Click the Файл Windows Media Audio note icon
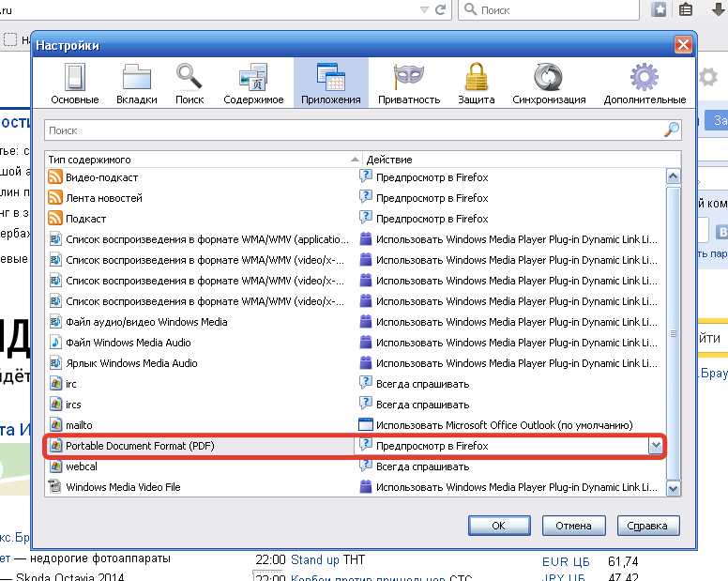Image resolution: width=728 pixels, height=581 pixels. pos(55,343)
